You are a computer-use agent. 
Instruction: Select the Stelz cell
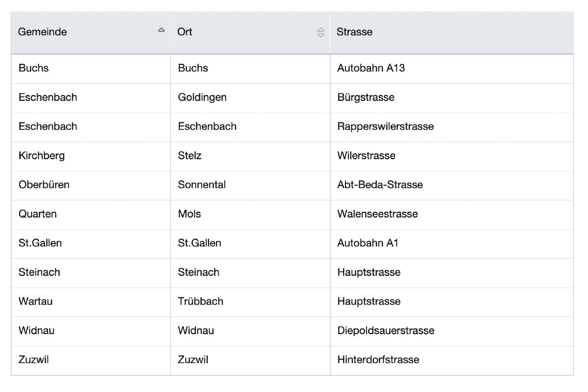point(190,156)
